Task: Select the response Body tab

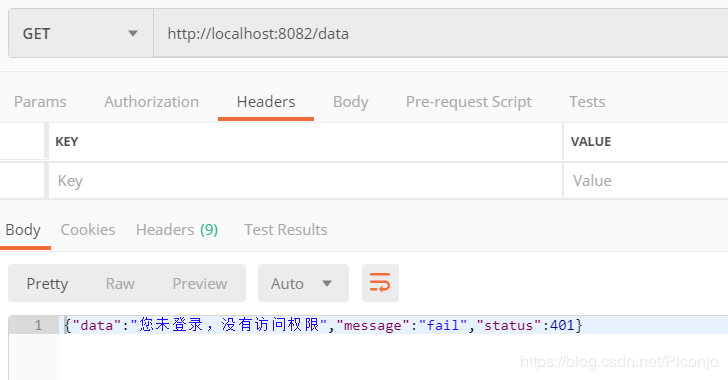Action: tap(23, 229)
